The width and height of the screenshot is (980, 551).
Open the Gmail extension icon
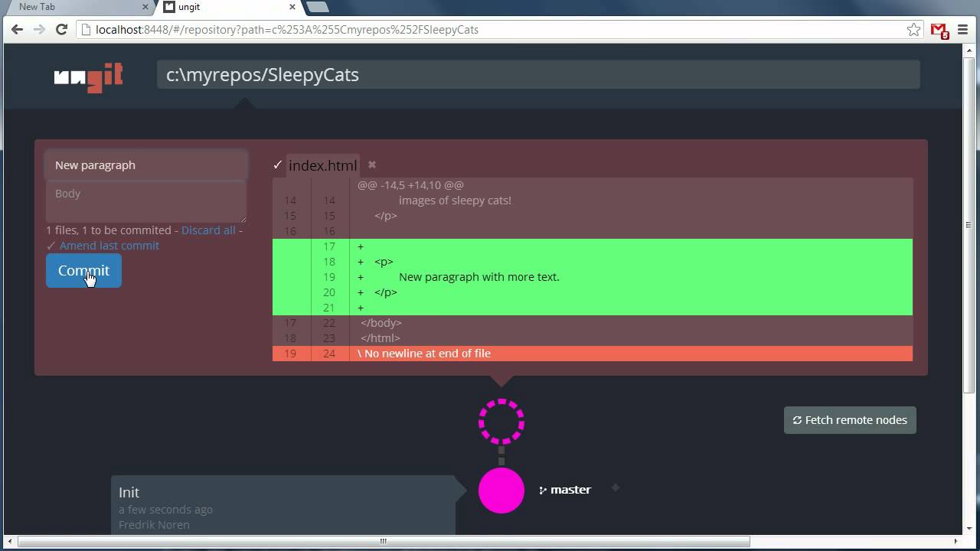tap(939, 31)
